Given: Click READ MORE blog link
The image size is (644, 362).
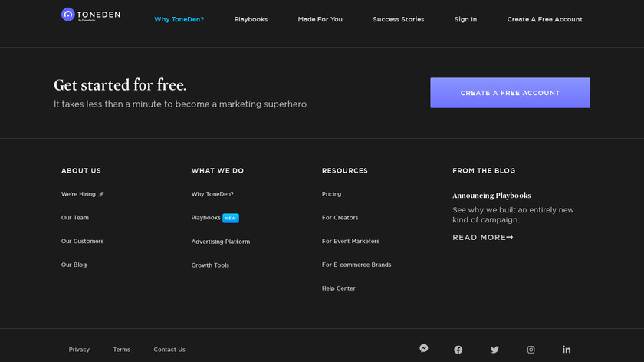Looking at the screenshot, I should pyautogui.click(x=483, y=238).
